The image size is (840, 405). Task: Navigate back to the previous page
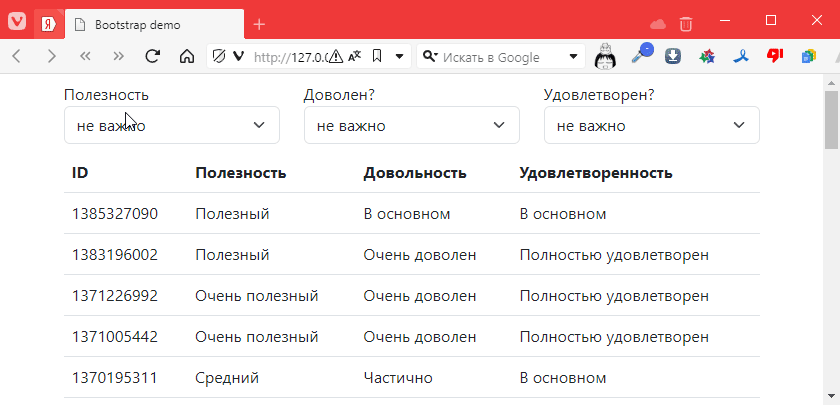tap(17, 57)
